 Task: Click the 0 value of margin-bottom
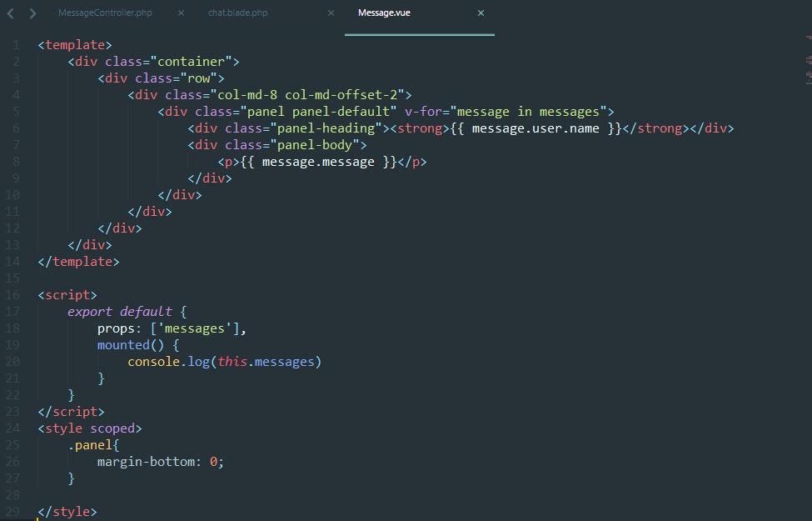point(213,461)
